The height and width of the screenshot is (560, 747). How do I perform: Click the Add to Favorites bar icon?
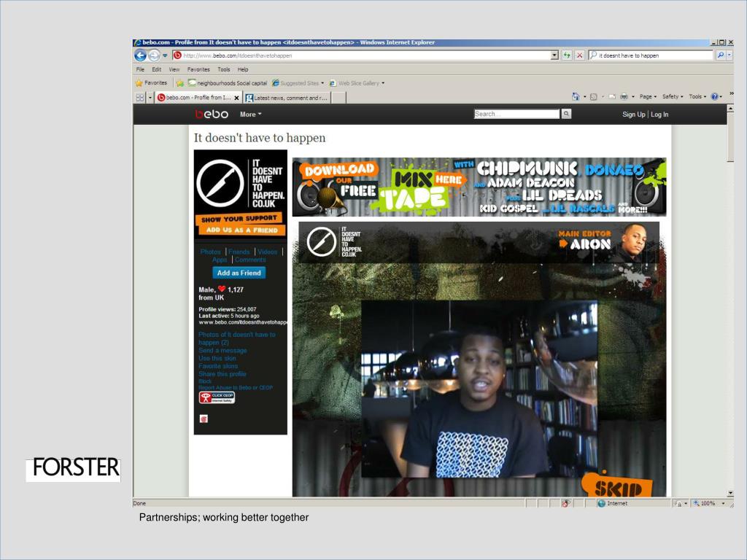pos(179,83)
